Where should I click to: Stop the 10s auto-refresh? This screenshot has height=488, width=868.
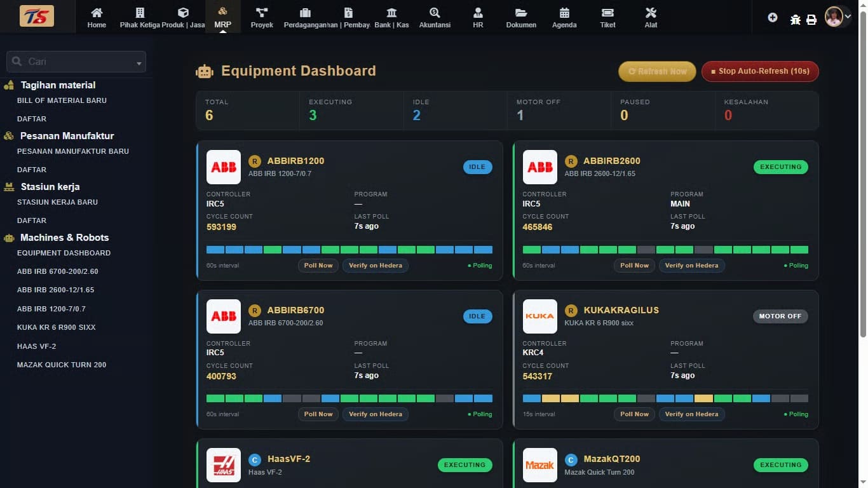[760, 71]
